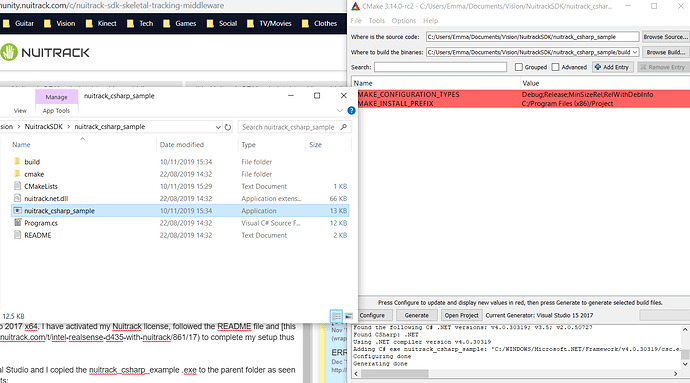Screen dimensions: 690x383
Task: Open the CMake Tools menu
Action: [376, 21]
